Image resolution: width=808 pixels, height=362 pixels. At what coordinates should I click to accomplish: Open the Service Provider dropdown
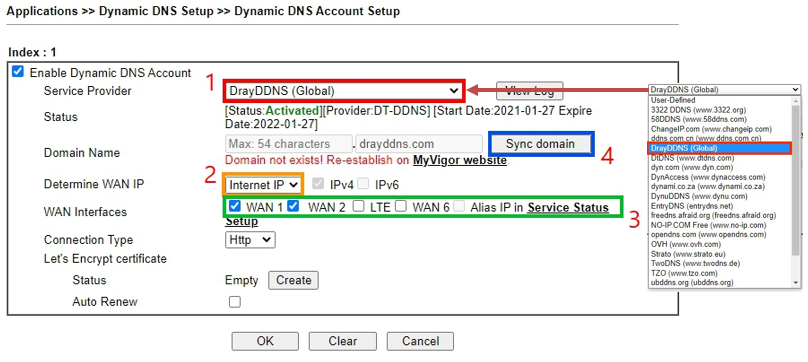(x=344, y=91)
